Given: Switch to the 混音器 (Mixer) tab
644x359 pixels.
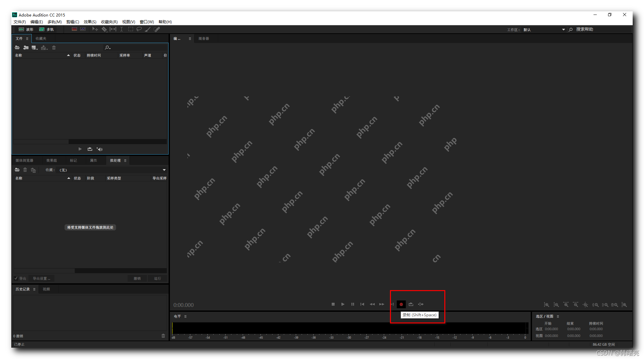Looking at the screenshot, I should [204, 38].
